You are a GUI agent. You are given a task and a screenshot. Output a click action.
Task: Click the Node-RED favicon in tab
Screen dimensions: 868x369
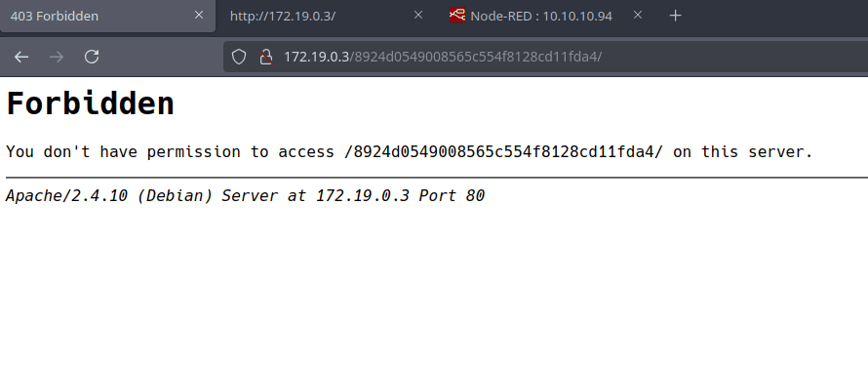tap(456, 16)
